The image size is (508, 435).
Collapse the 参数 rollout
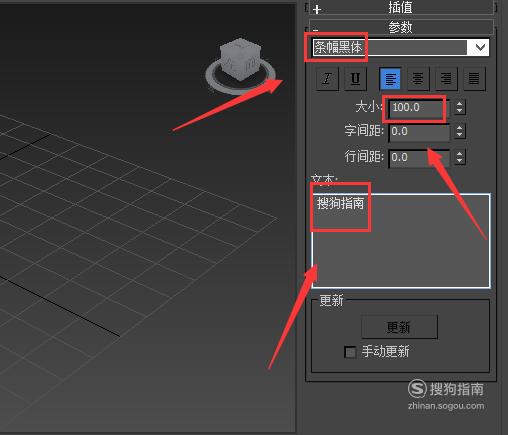(401, 27)
